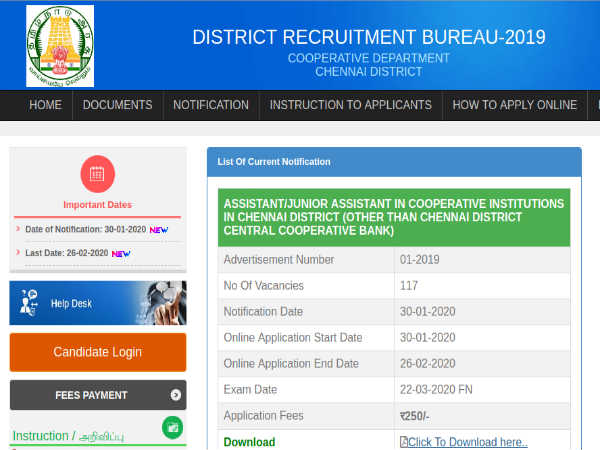Viewport: 600px width, 450px height.
Task: Click the CHENNAI DISTRICT subtitle
Action: 369,72
